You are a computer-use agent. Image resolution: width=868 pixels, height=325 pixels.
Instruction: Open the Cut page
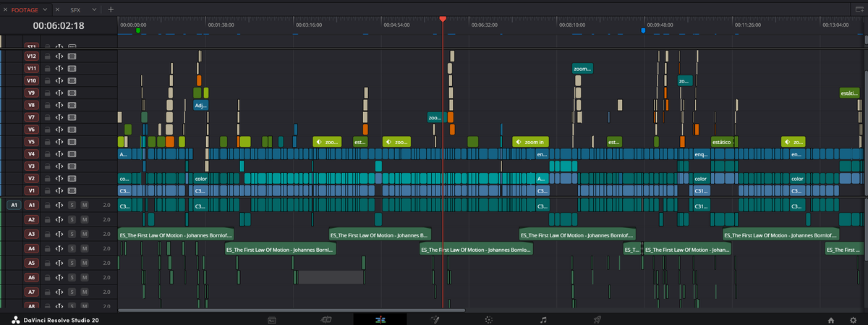click(x=326, y=318)
